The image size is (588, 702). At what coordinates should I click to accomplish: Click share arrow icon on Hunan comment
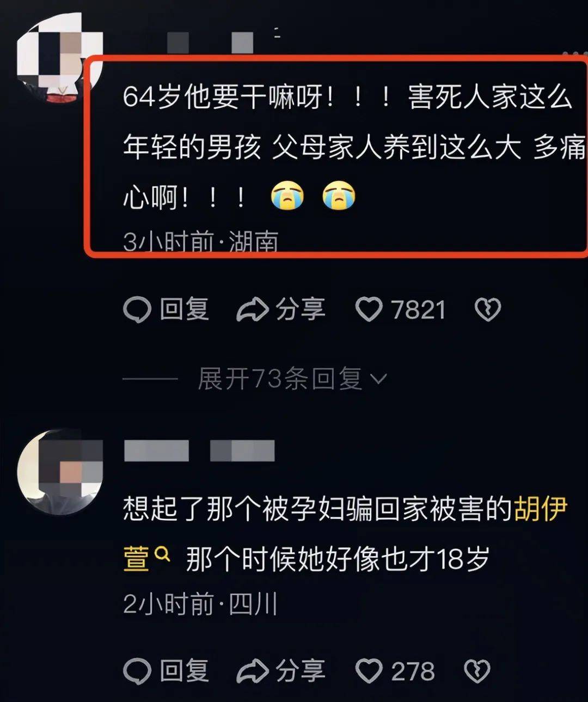(252, 310)
